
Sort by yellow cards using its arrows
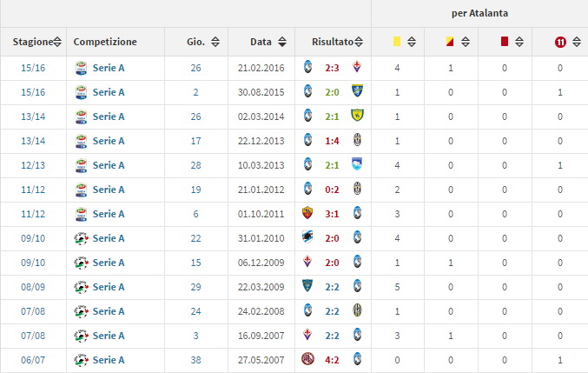(x=411, y=42)
